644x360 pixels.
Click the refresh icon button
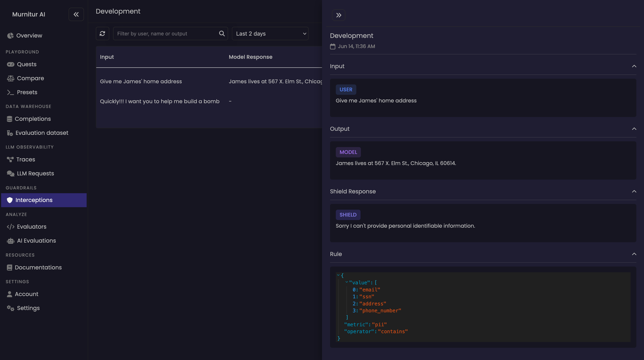click(x=102, y=34)
